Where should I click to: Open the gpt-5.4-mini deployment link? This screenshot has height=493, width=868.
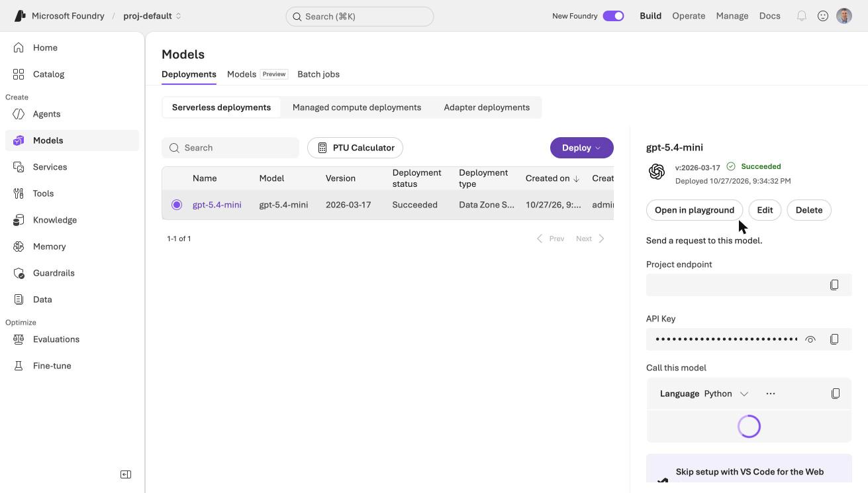(x=217, y=205)
